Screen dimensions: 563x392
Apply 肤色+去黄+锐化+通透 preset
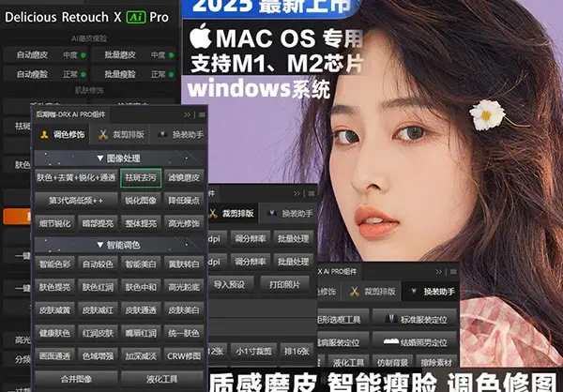76,177
